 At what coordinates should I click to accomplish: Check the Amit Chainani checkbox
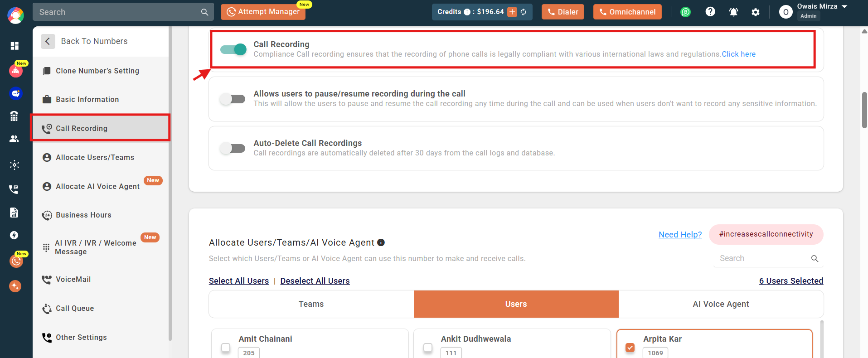tap(226, 348)
